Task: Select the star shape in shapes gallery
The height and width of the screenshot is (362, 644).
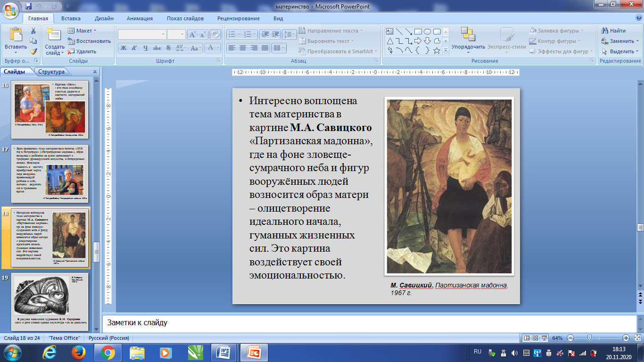Action: 437,50
